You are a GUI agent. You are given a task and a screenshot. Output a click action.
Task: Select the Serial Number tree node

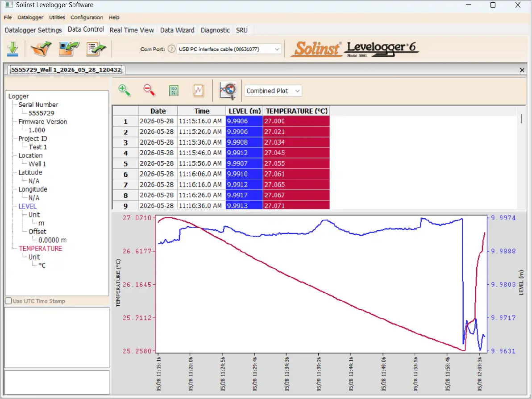pos(38,104)
